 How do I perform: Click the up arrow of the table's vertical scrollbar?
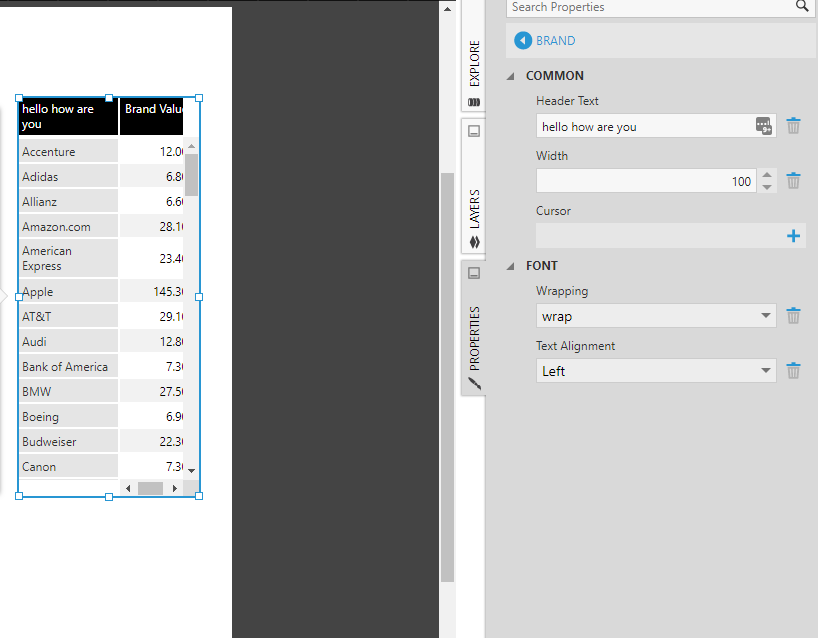[191, 146]
